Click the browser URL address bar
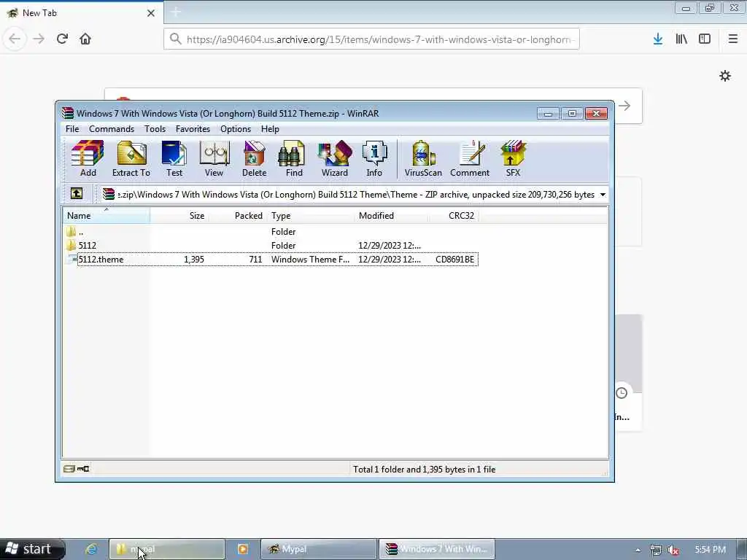The width and height of the screenshot is (747, 560). [x=371, y=39]
